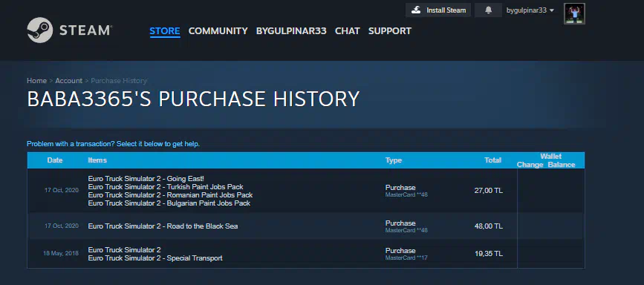Select the Type column header

coord(394,160)
